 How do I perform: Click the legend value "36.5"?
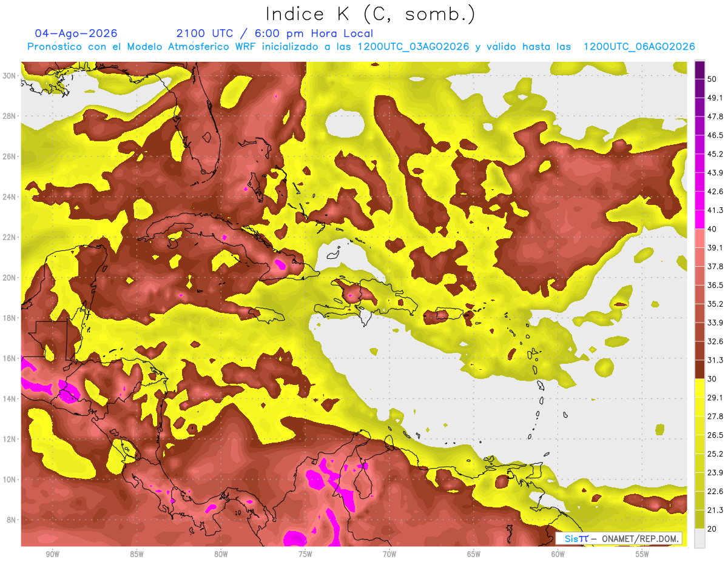tap(715, 285)
